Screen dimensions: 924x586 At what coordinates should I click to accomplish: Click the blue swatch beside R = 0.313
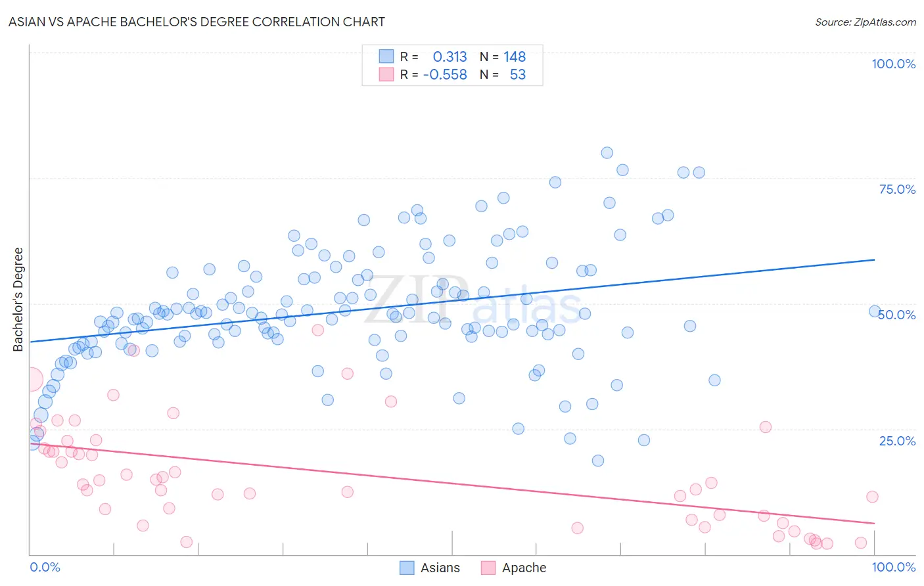(x=386, y=56)
